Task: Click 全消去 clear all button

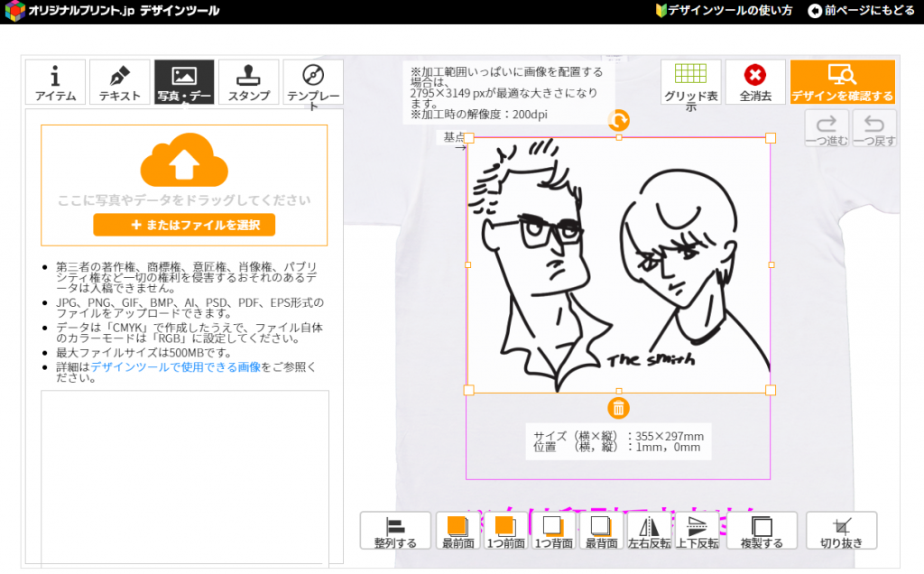Action: click(x=755, y=82)
